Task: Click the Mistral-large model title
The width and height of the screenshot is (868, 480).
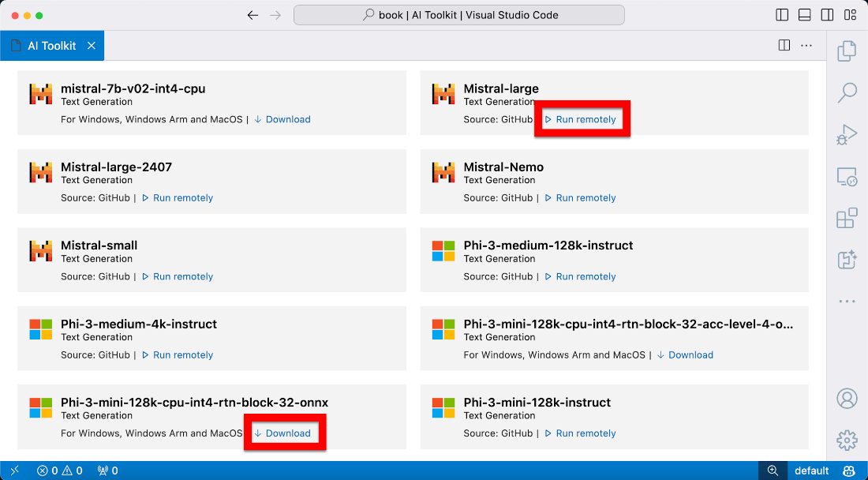Action: point(501,88)
